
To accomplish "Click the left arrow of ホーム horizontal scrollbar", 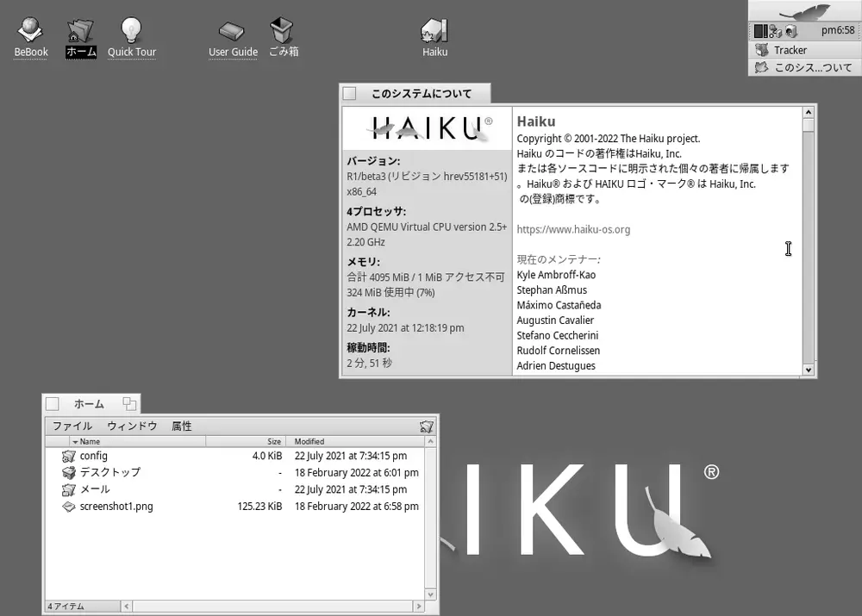I will [127, 607].
